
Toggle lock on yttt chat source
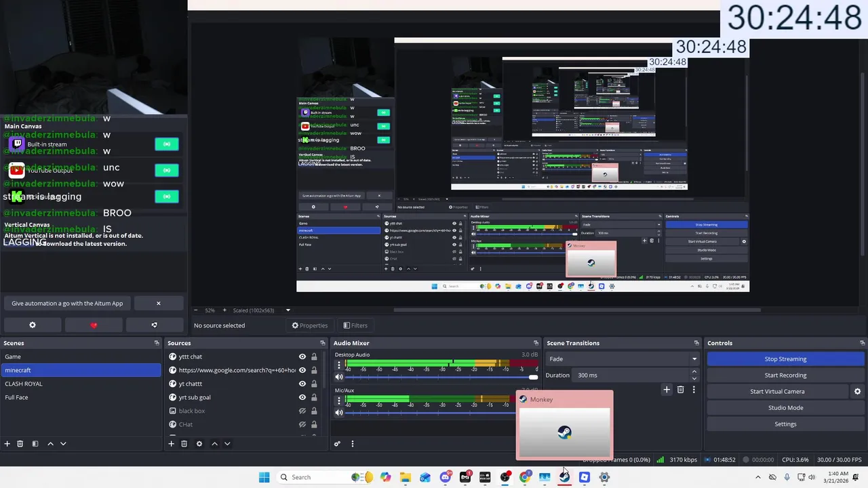click(x=314, y=357)
